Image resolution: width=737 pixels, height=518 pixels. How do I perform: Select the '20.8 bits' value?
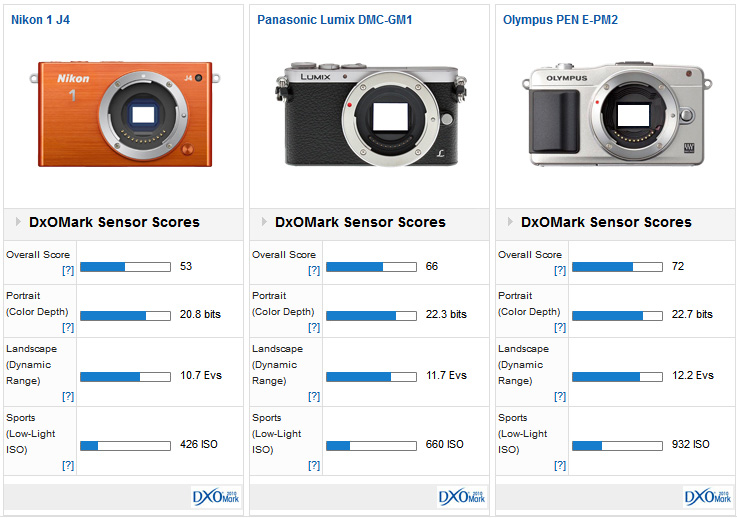pyautogui.click(x=200, y=314)
